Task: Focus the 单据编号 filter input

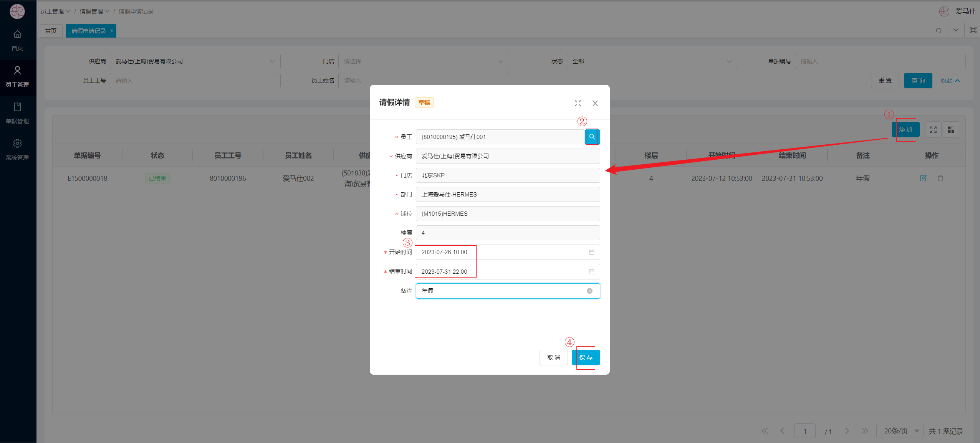Action: coord(880,61)
